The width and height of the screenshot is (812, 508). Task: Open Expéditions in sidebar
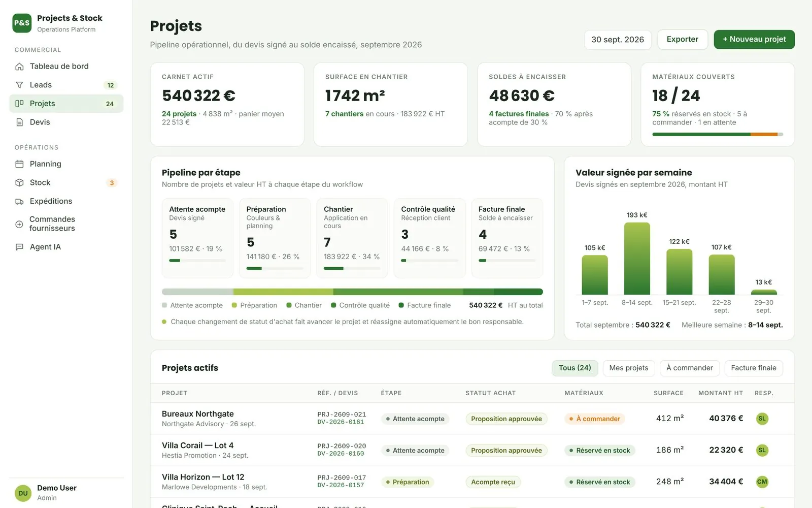pos(66,201)
